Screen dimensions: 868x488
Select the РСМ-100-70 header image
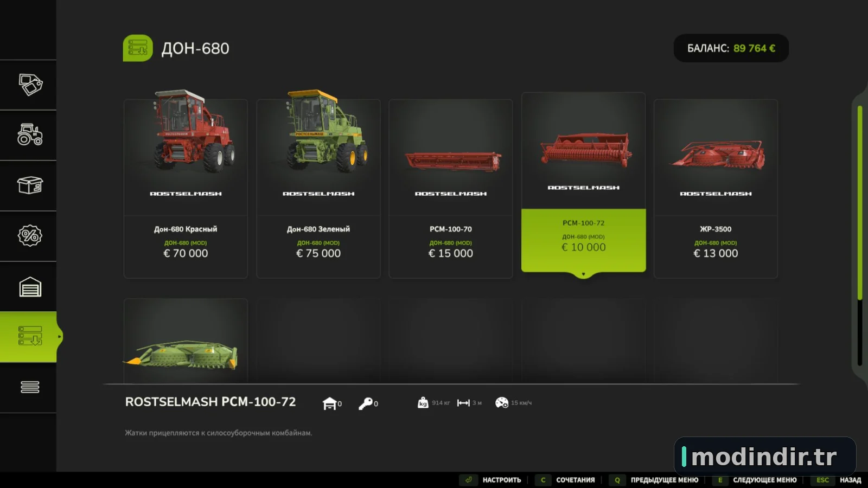click(453, 161)
